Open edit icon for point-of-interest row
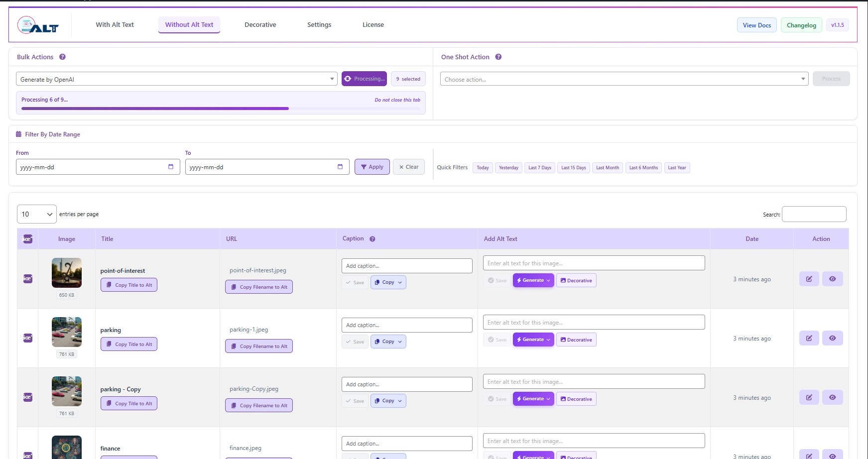This screenshot has width=868, height=459. [x=809, y=279]
